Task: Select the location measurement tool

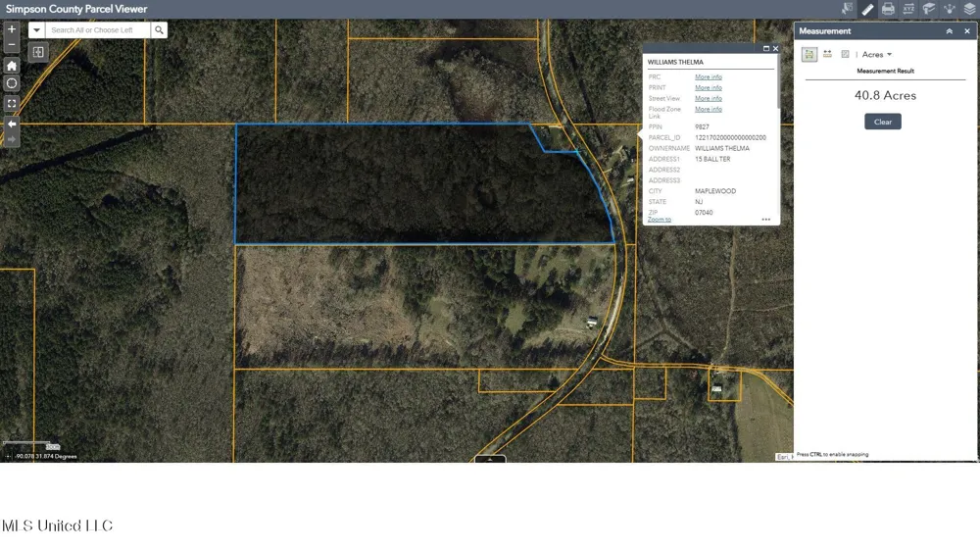Action: click(845, 54)
